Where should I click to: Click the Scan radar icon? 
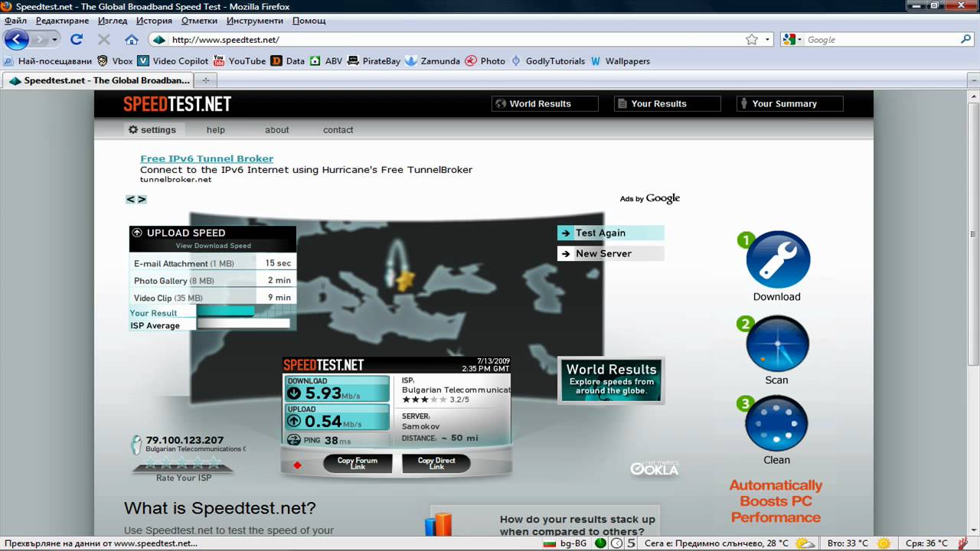[777, 344]
